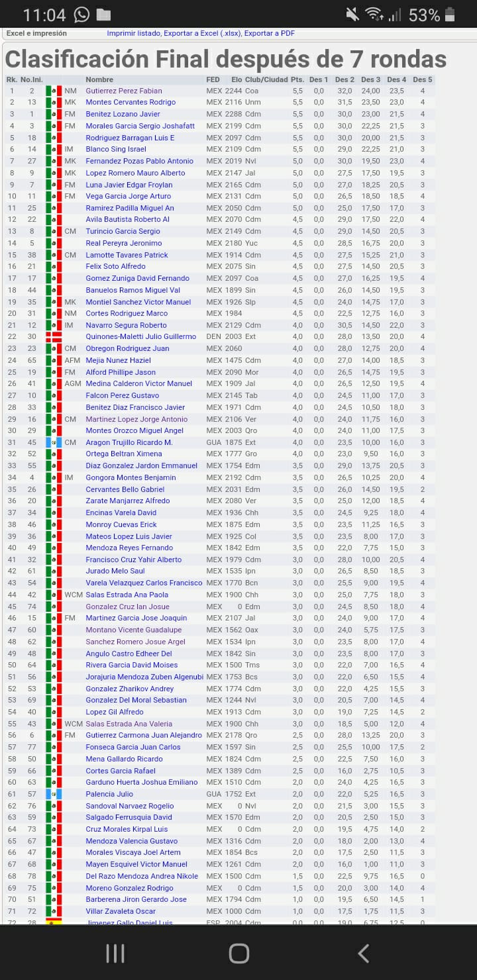Screen dimensions: 477x980
Task: Click the Des 3 column header
Action: pyautogui.click(x=370, y=79)
